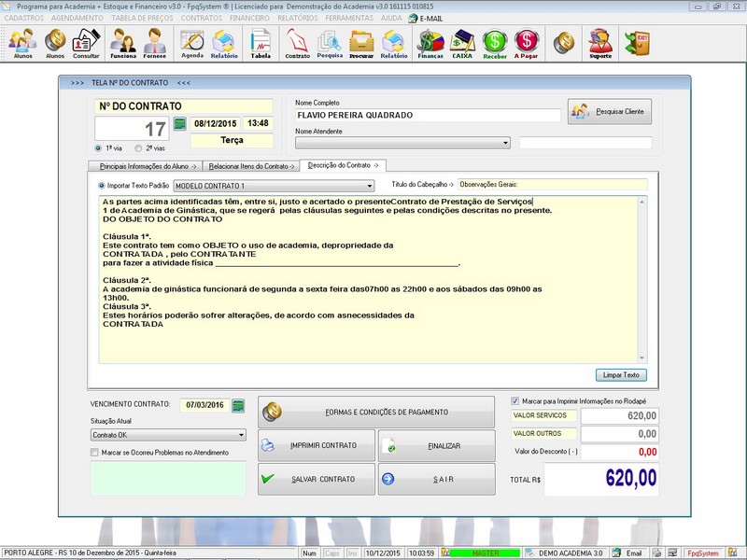This screenshot has height=560, width=747.
Task: Toggle Marcar para Imprimir Informações no Rodapé
Action: (514, 401)
